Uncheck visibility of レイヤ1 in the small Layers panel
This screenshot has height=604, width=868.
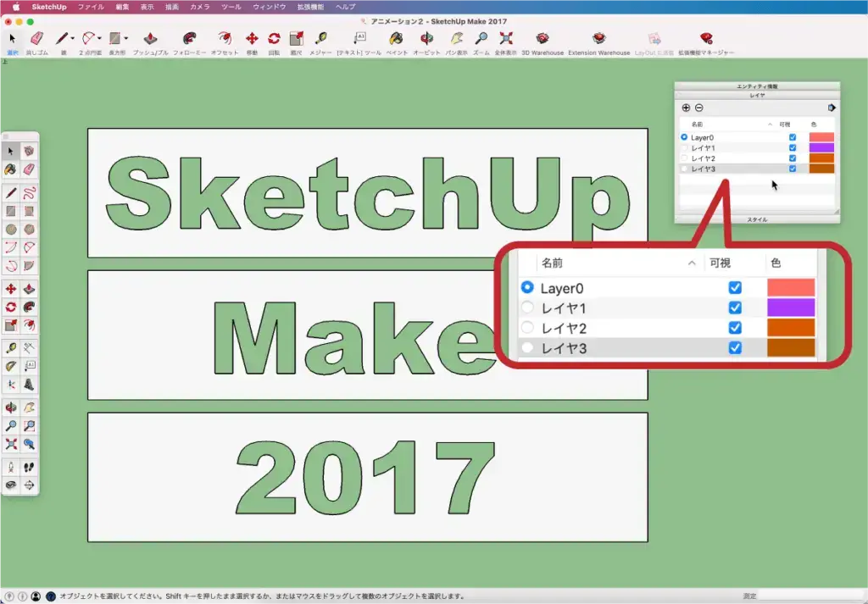(x=793, y=147)
